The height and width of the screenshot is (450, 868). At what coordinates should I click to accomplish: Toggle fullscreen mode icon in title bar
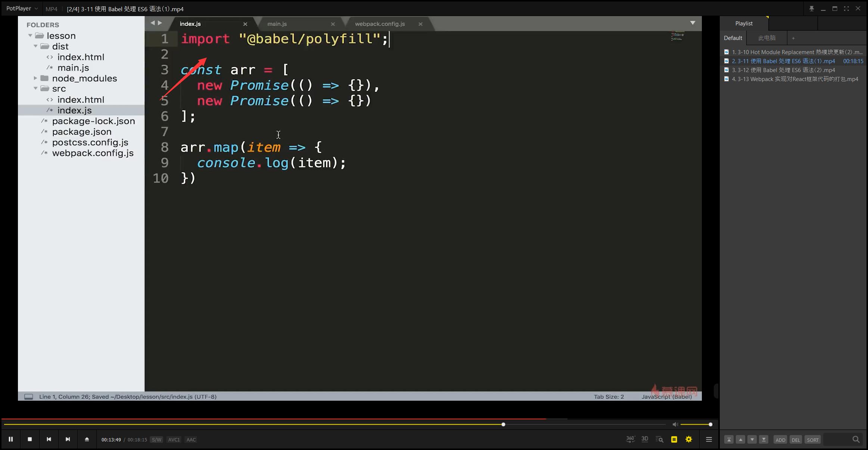click(846, 9)
